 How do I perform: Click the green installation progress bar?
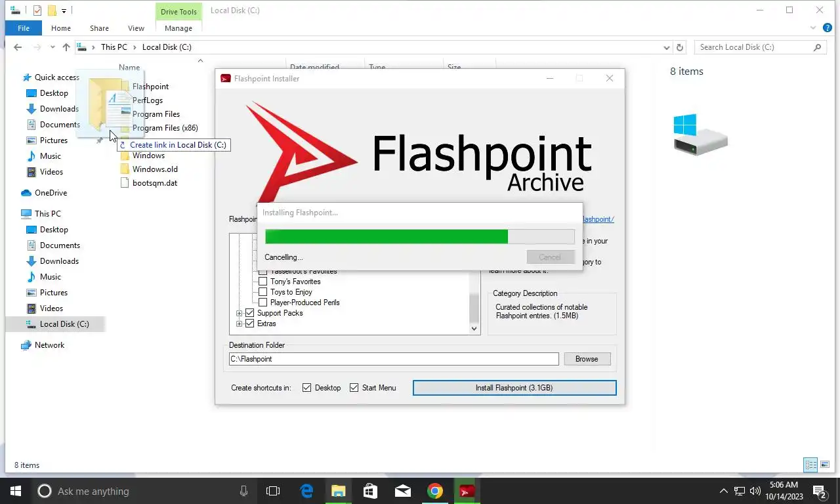[x=386, y=237]
